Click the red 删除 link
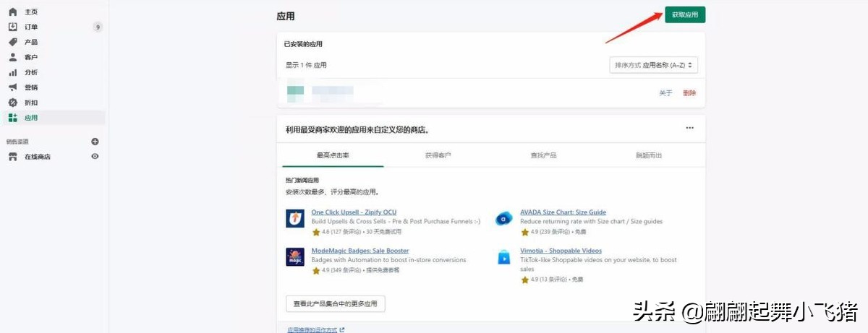 pyautogui.click(x=689, y=93)
